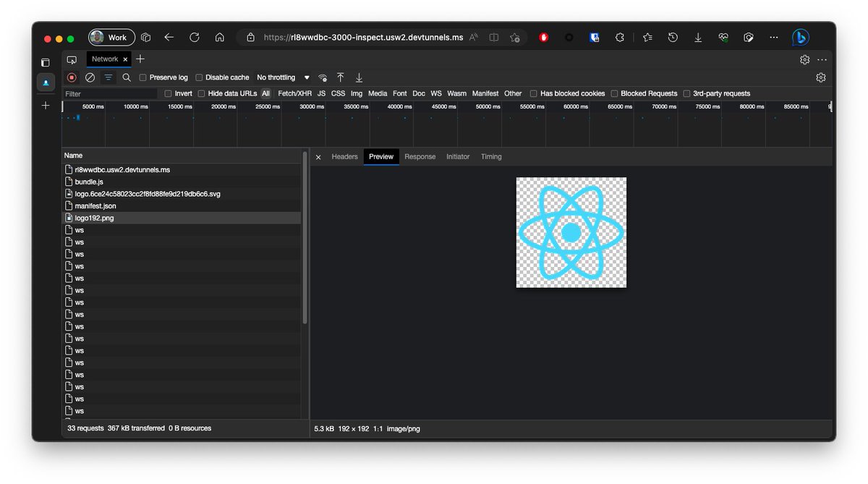Open the Timing tab
The width and height of the screenshot is (868, 484).
491,157
